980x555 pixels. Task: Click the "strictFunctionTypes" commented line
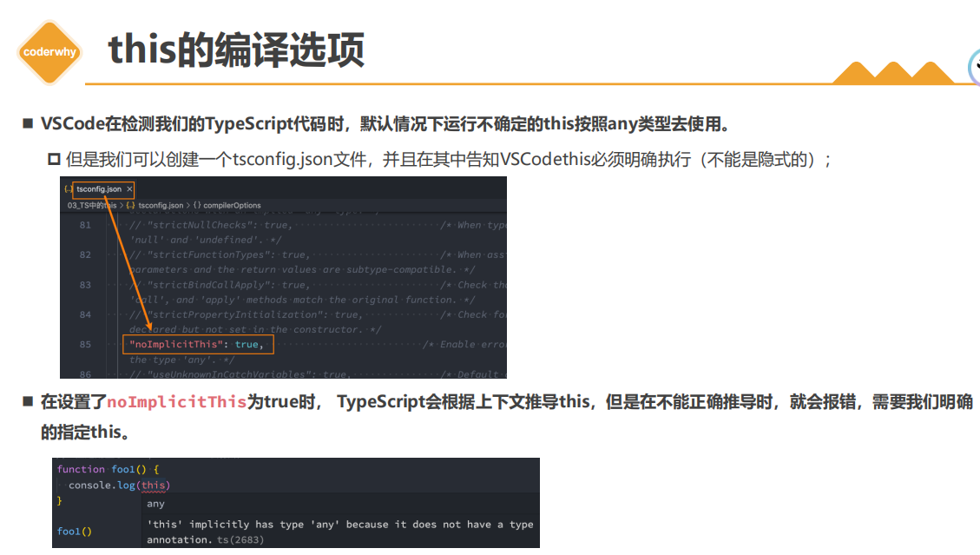220,254
